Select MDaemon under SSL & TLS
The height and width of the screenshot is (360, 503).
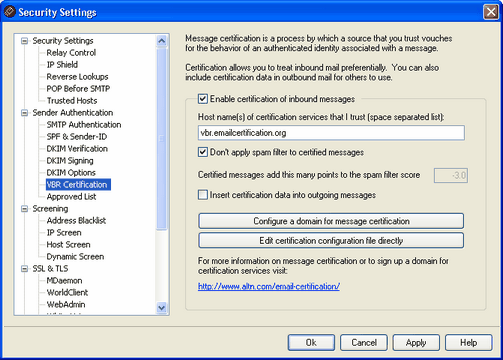pyautogui.click(x=64, y=281)
